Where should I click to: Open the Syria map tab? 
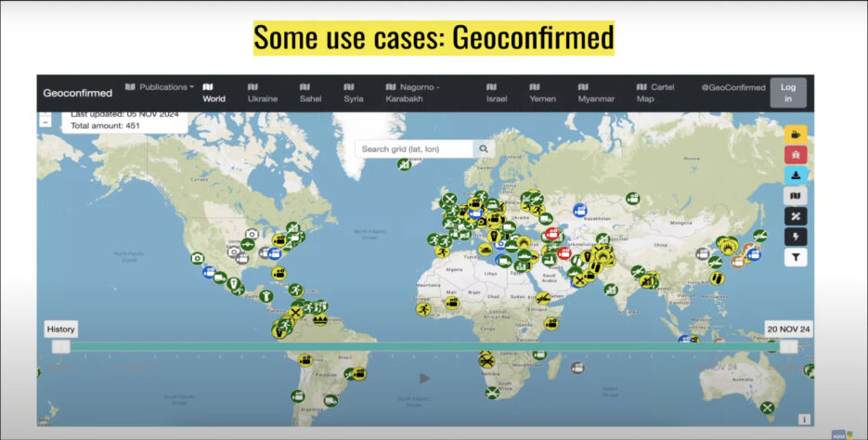(353, 93)
